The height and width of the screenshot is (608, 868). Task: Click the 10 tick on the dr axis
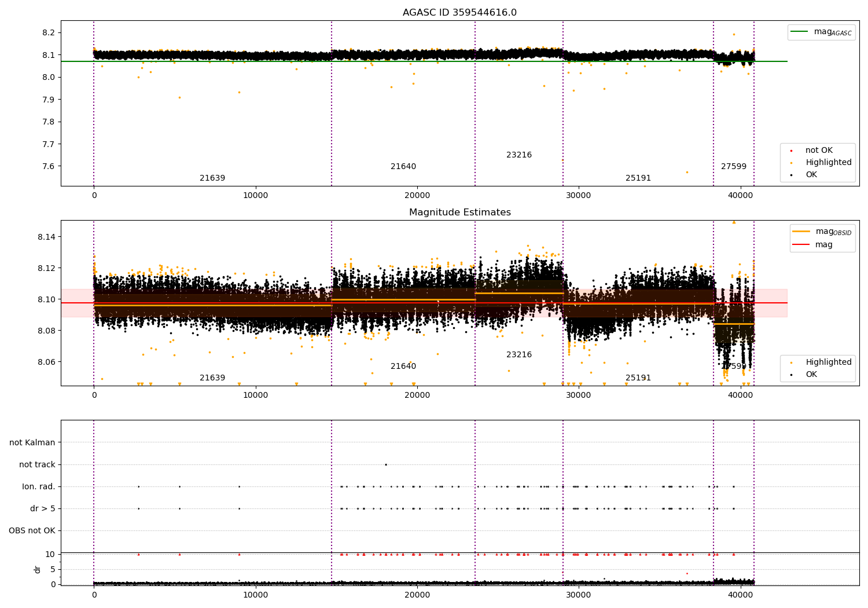[50, 555]
